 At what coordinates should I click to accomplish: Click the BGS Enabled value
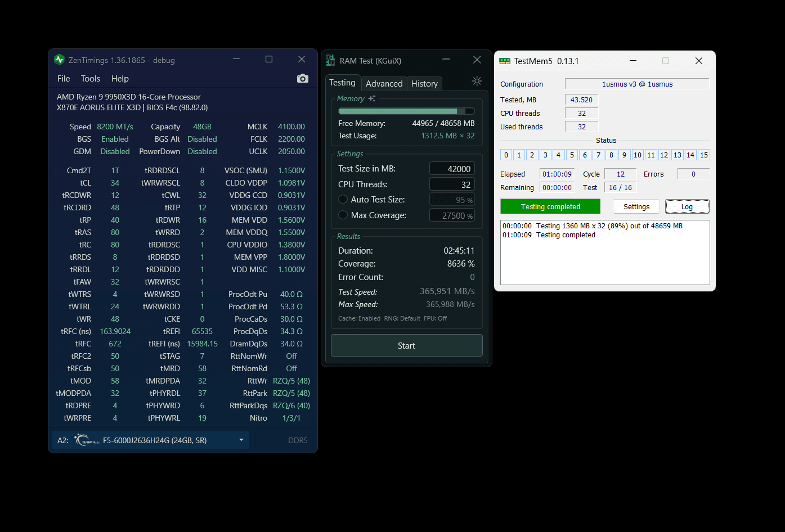[x=115, y=139]
